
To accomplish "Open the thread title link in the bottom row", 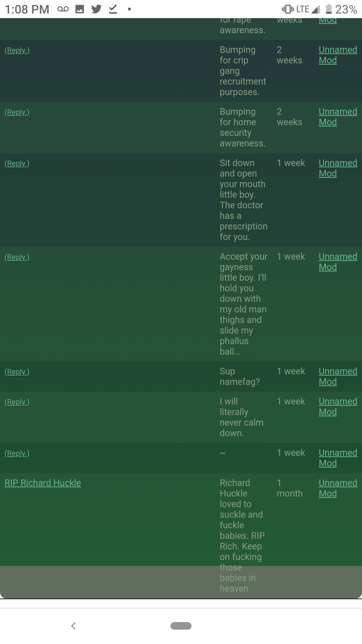I will coord(43,483).
